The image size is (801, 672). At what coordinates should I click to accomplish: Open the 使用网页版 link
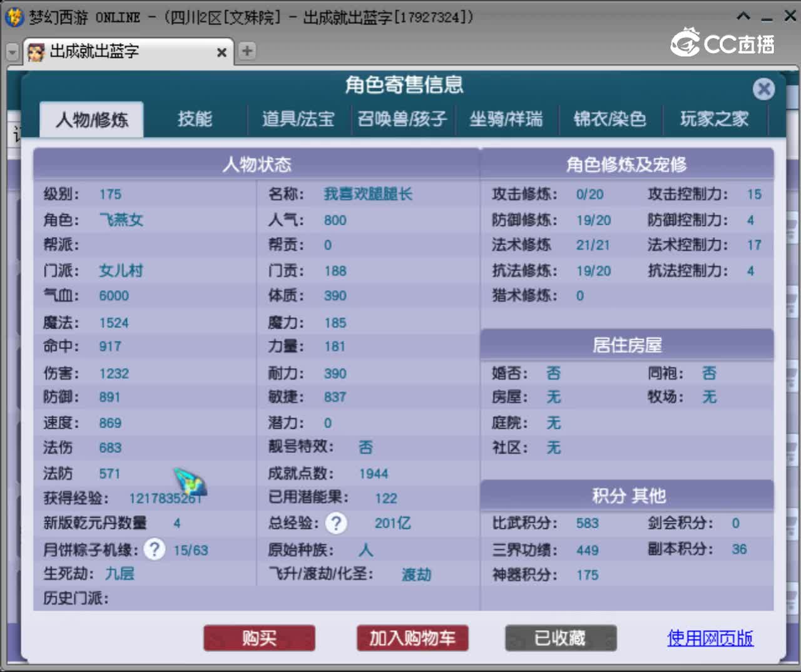click(710, 638)
